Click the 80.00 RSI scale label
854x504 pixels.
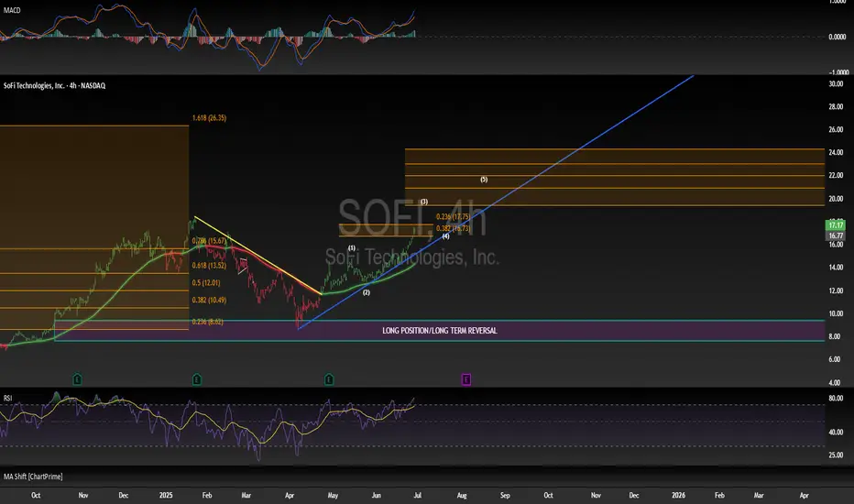pos(836,399)
